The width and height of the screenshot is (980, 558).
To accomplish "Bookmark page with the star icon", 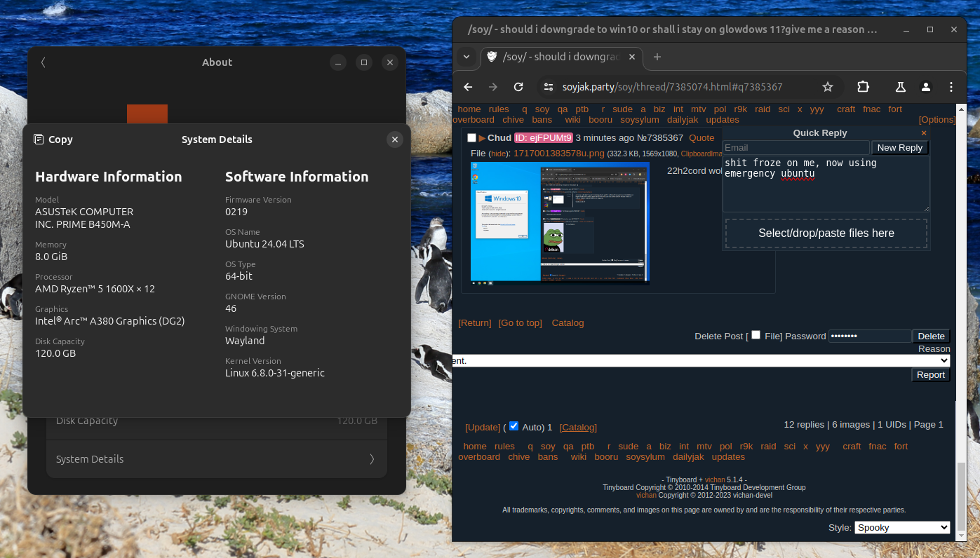I will pyautogui.click(x=828, y=87).
